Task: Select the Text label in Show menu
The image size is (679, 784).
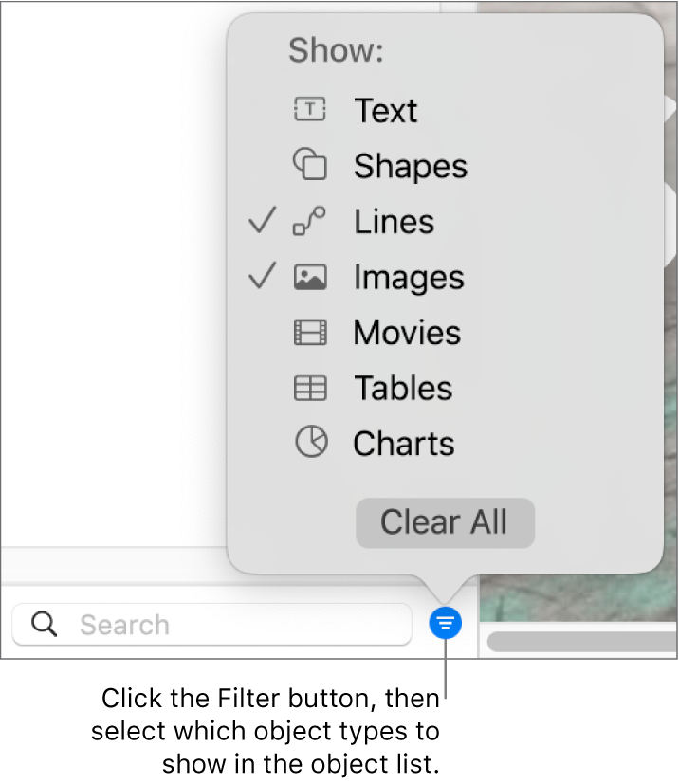Action: [386, 111]
